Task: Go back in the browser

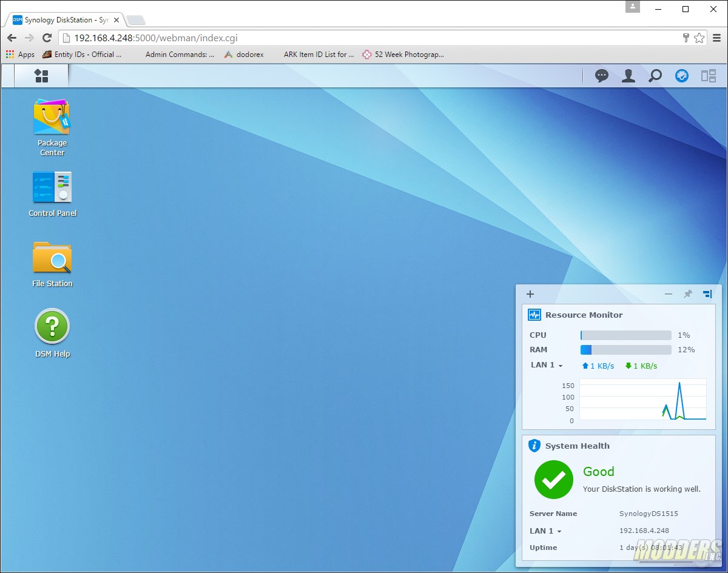Action: coord(12,38)
